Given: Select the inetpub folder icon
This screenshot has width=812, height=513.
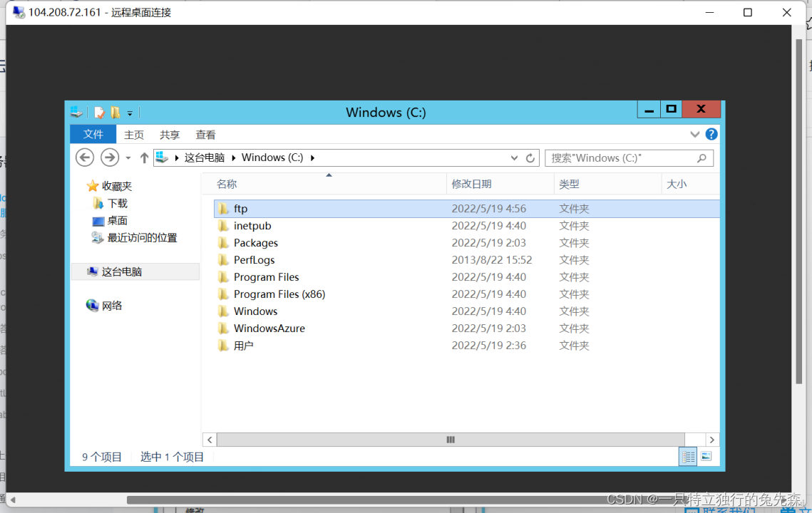Looking at the screenshot, I should (223, 226).
